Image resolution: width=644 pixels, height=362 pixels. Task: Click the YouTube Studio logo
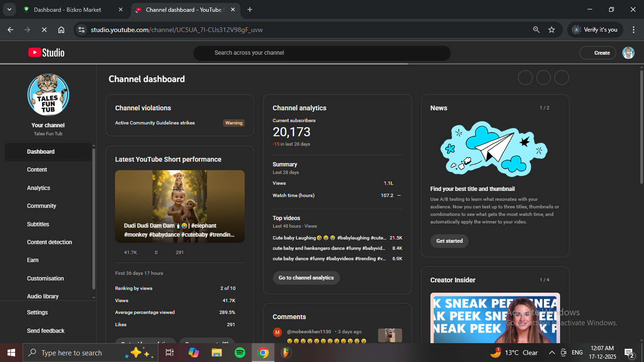(46, 53)
